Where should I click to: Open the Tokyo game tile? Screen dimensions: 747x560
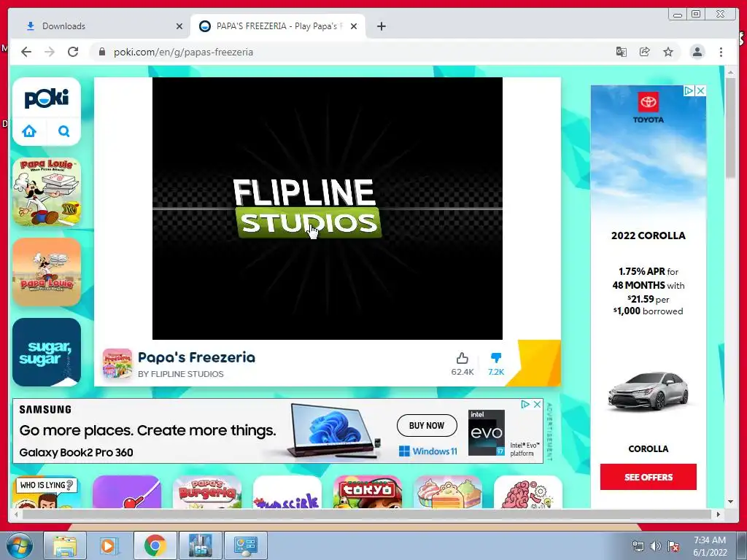tap(368, 492)
